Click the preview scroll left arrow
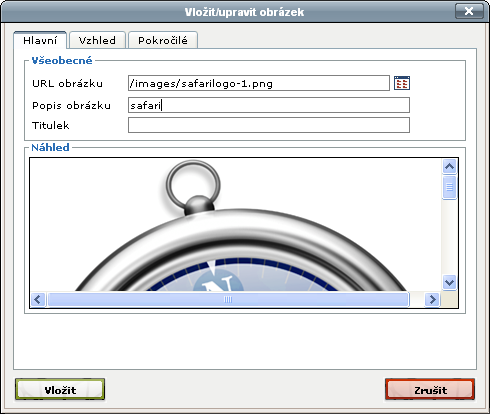Viewport: 490px width, 414px height. (38, 299)
